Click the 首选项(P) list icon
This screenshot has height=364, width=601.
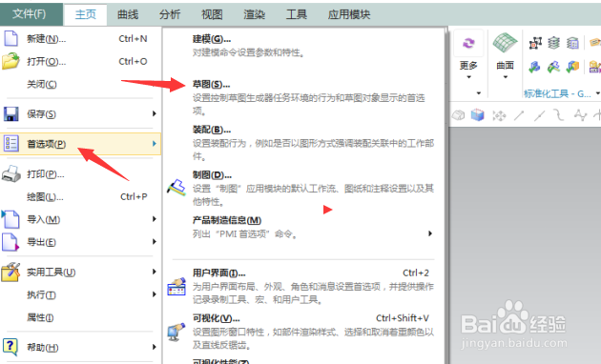[x=10, y=144]
